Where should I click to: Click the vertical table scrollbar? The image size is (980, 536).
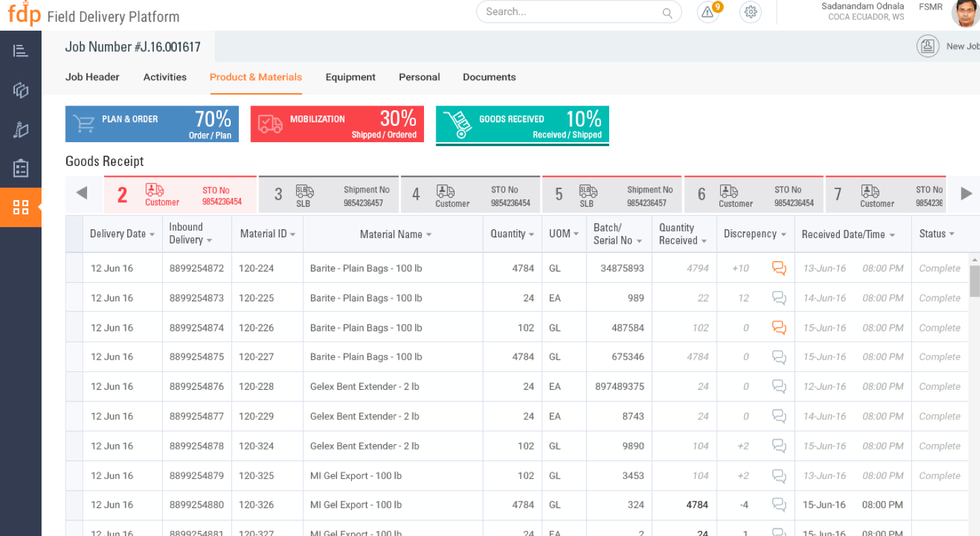coord(974,282)
